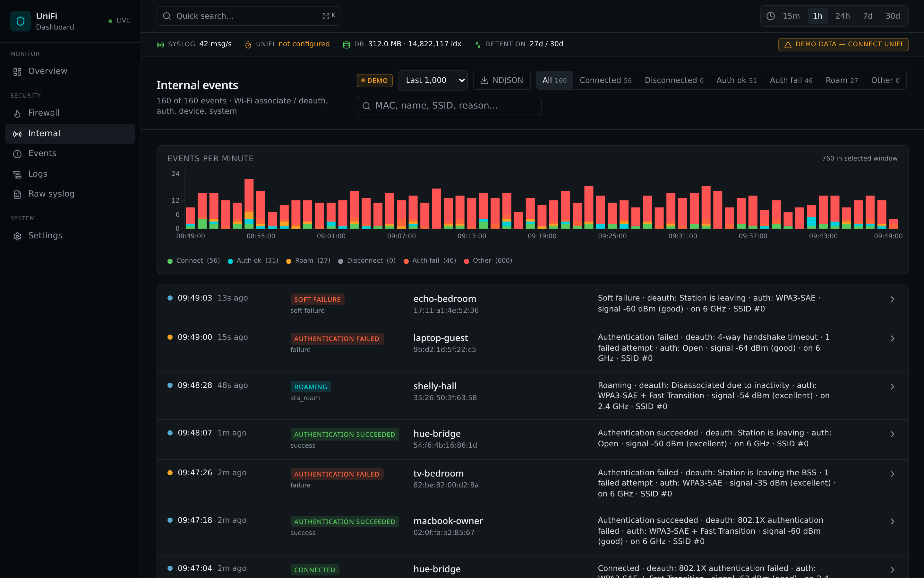The image size is (924, 578).
Task: Click the Raw syslog document icon
Action: (17, 195)
